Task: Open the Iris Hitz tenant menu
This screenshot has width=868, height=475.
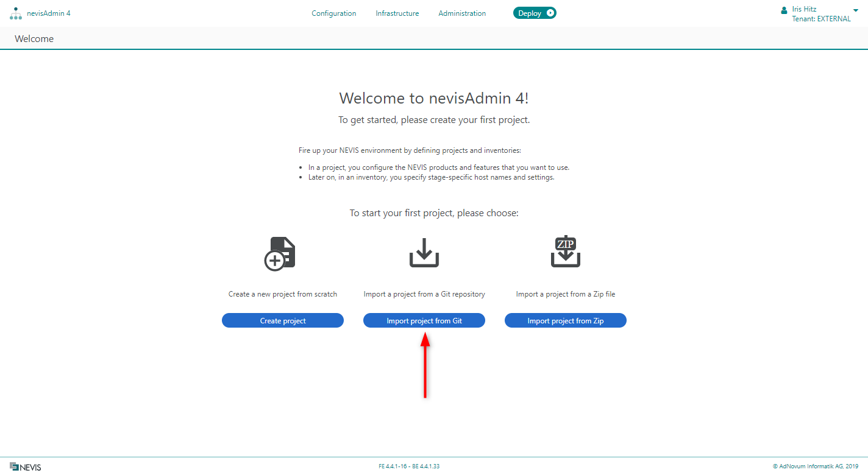Action: click(820, 14)
